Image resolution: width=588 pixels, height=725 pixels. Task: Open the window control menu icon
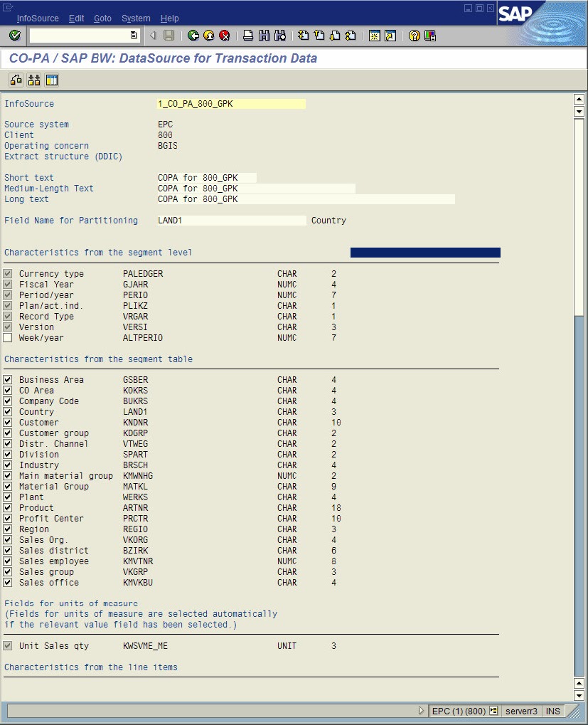pos(8,7)
